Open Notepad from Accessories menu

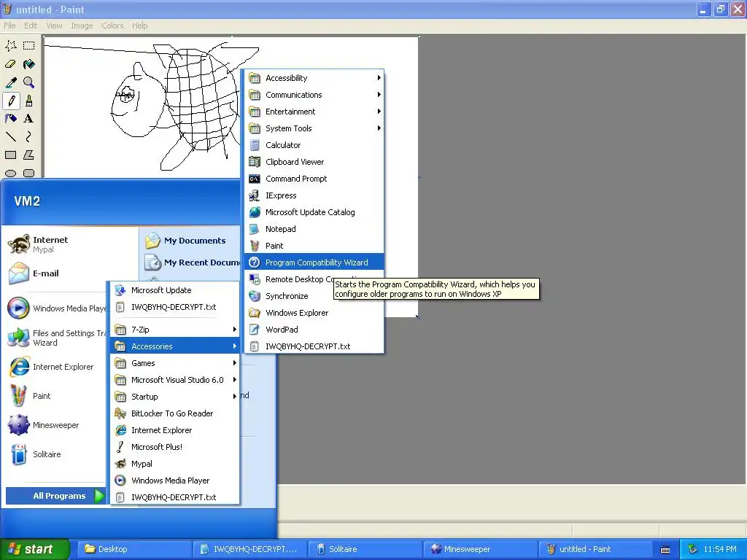tap(314, 229)
